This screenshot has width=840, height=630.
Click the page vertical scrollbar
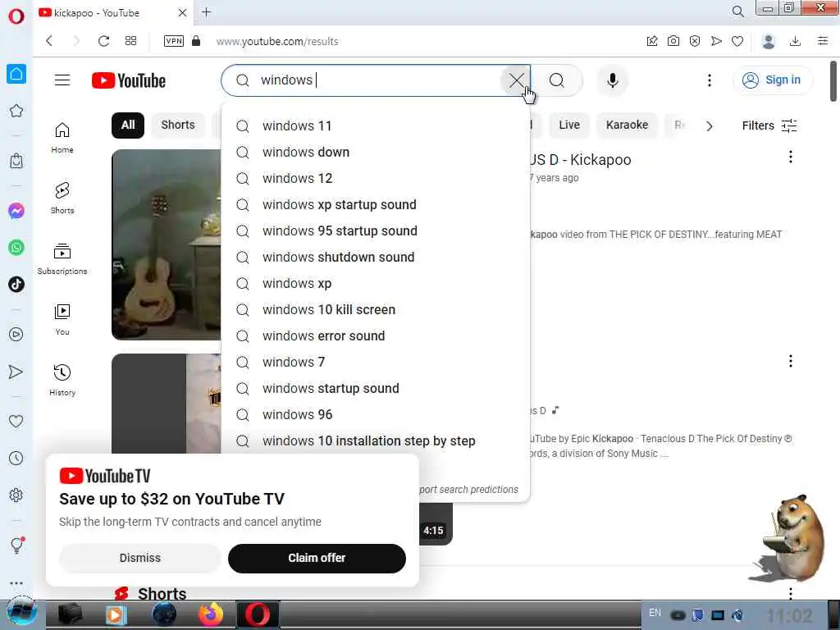(833, 81)
